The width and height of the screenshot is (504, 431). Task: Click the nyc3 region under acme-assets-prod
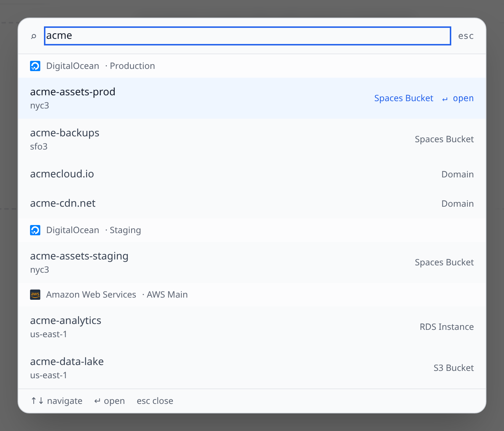[x=40, y=106]
